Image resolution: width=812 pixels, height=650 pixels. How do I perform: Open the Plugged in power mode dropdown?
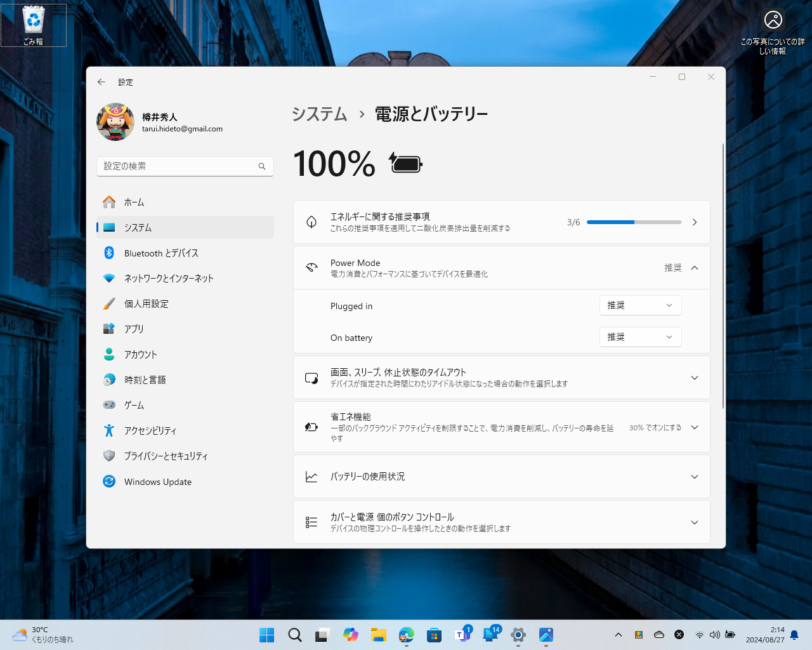click(640, 305)
